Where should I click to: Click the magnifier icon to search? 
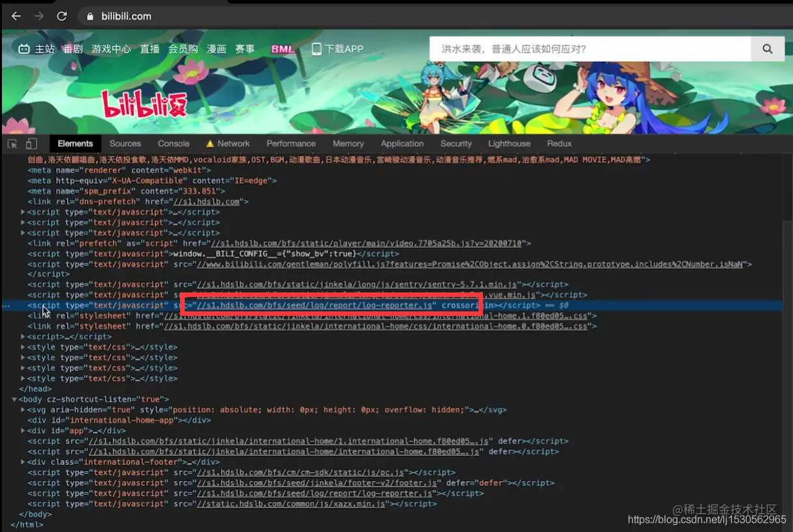pos(768,48)
